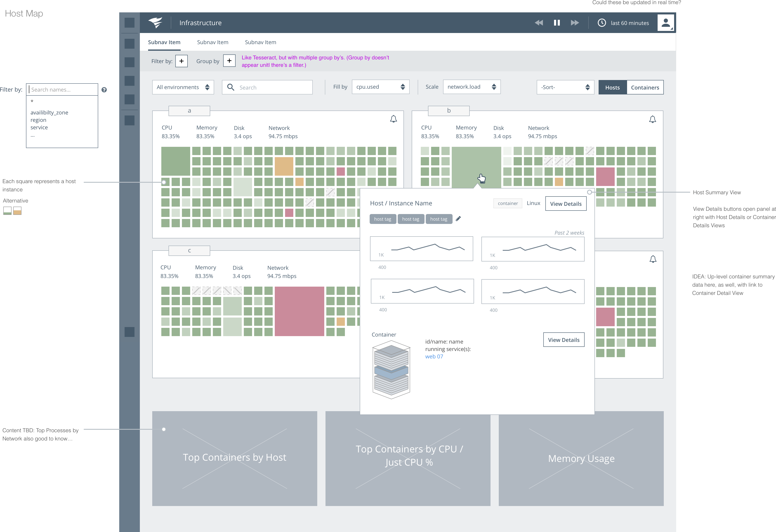Viewport: 776px width, 532px height.
Task: Click the bell icon in group b
Action: coord(652,119)
